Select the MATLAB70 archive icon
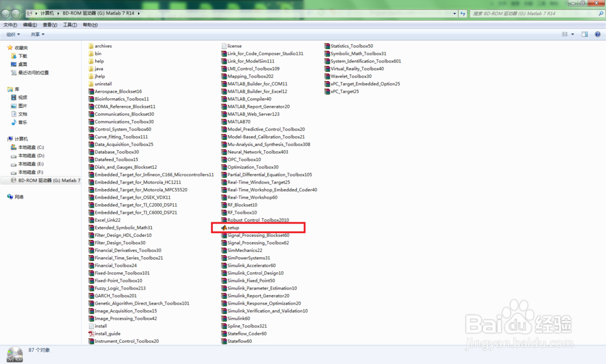 pyautogui.click(x=224, y=122)
